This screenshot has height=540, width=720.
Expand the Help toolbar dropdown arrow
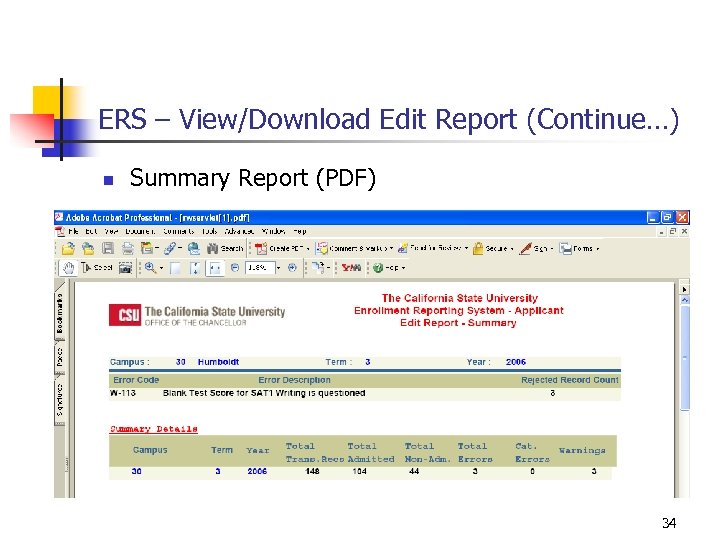point(403,268)
